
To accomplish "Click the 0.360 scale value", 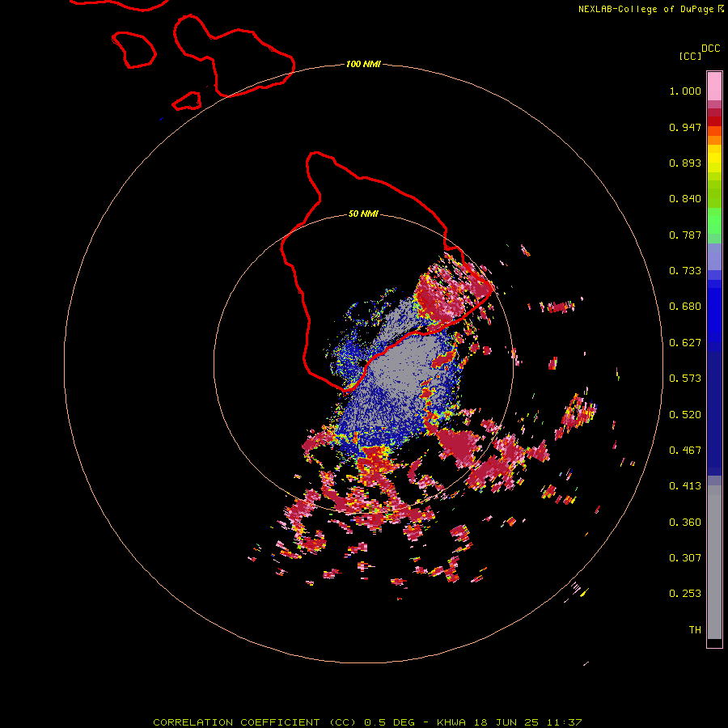I will click(x=685, y=523).
